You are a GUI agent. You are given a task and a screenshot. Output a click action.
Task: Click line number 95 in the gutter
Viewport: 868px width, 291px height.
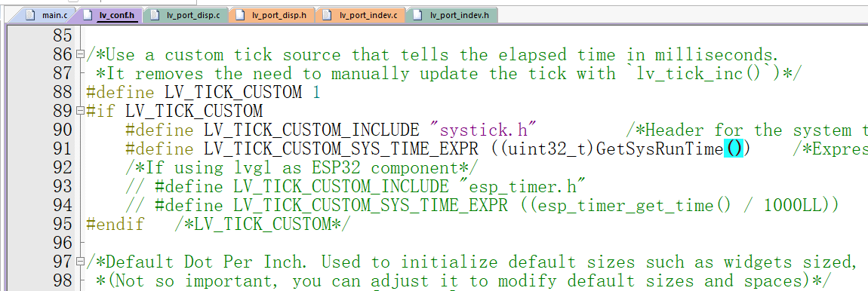pyautogui.click(x=63, y=223)
